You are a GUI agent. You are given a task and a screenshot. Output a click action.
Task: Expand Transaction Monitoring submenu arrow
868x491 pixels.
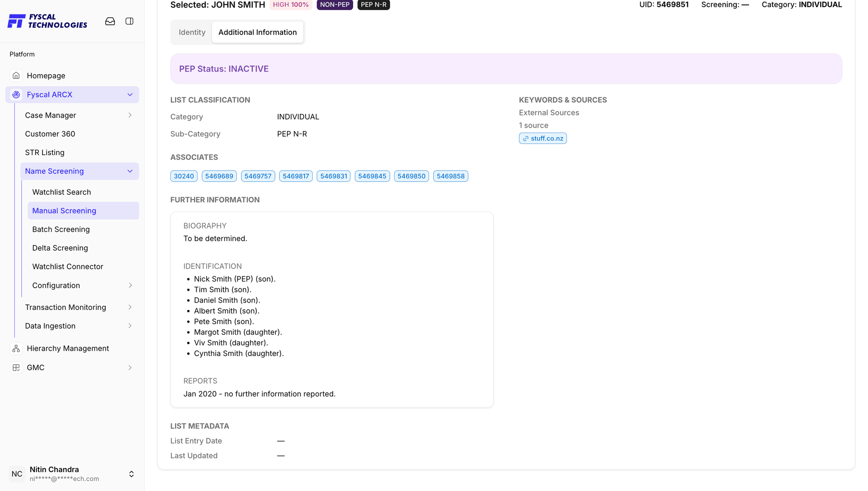coord(130,307)
